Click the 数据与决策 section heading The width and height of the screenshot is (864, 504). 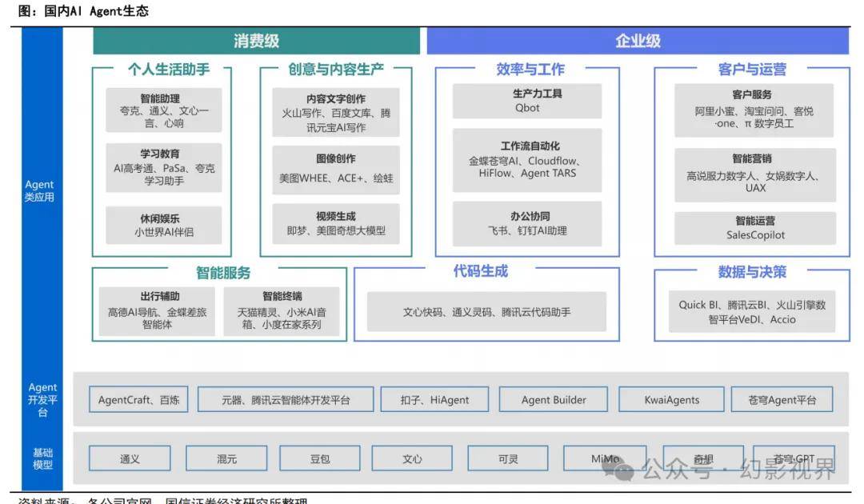(x=751, y=271)
